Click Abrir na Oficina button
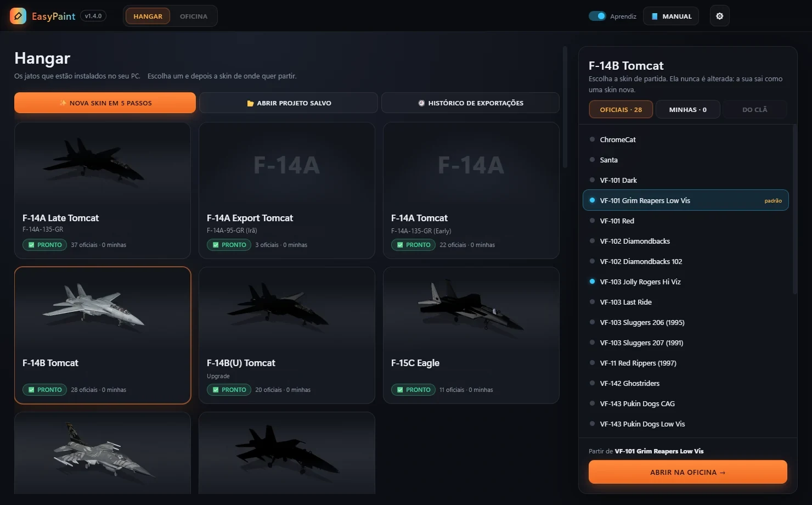 coord(688,472)
